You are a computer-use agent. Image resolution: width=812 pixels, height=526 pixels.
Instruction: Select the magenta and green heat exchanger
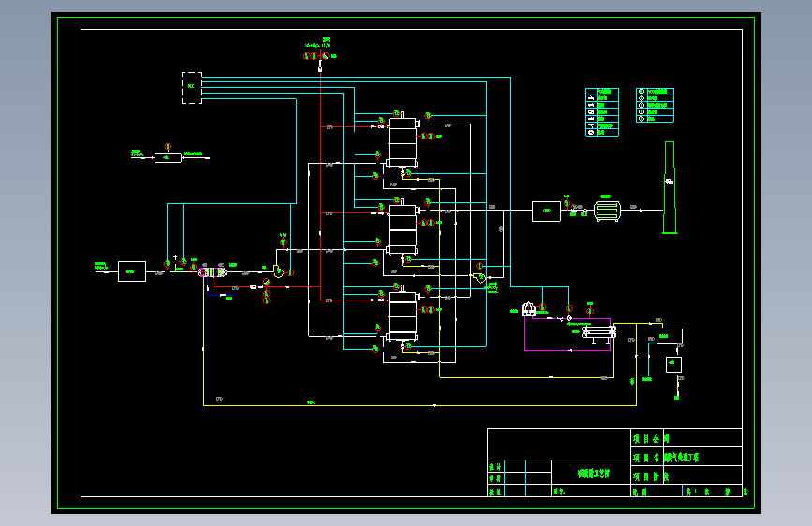[x=213, y=272]
